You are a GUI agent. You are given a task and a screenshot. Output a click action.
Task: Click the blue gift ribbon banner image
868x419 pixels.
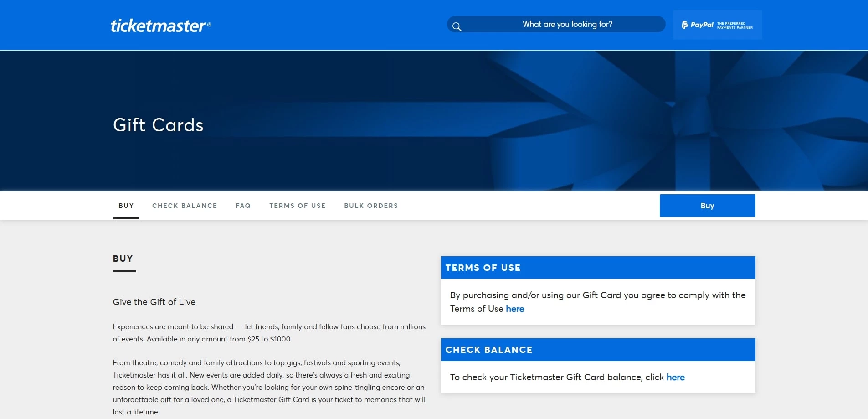(x=638, y=121)
